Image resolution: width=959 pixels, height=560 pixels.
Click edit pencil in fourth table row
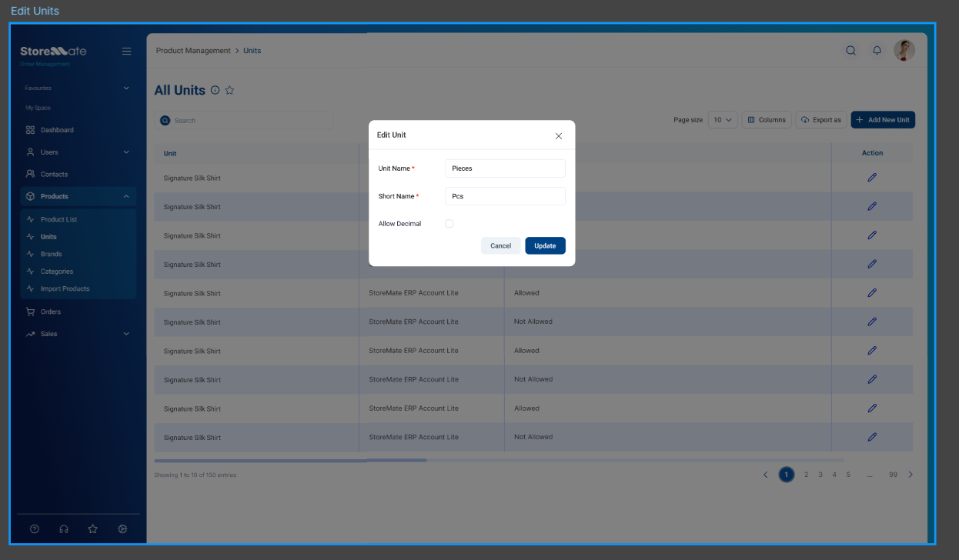click(x=872, y=264)
